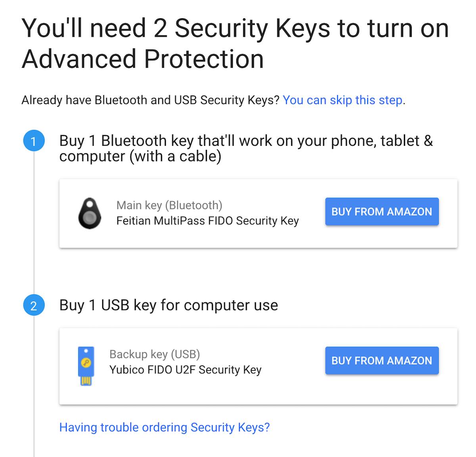This screenshot has height=457, width=476.
Task: Click the "Advanced Protection" heading line
Action: 143,59
